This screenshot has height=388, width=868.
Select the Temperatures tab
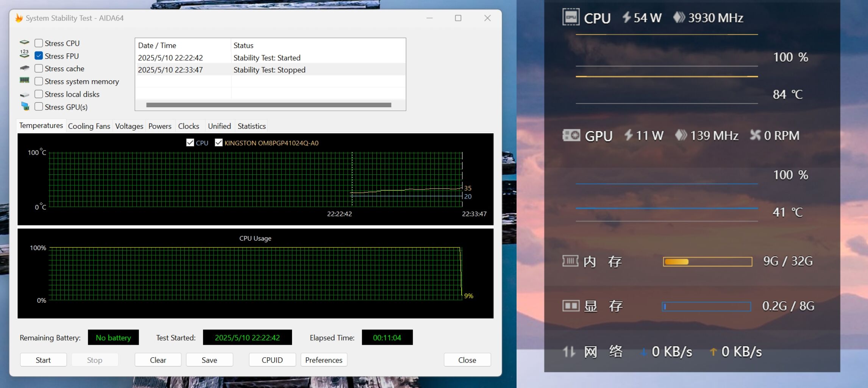41,125
